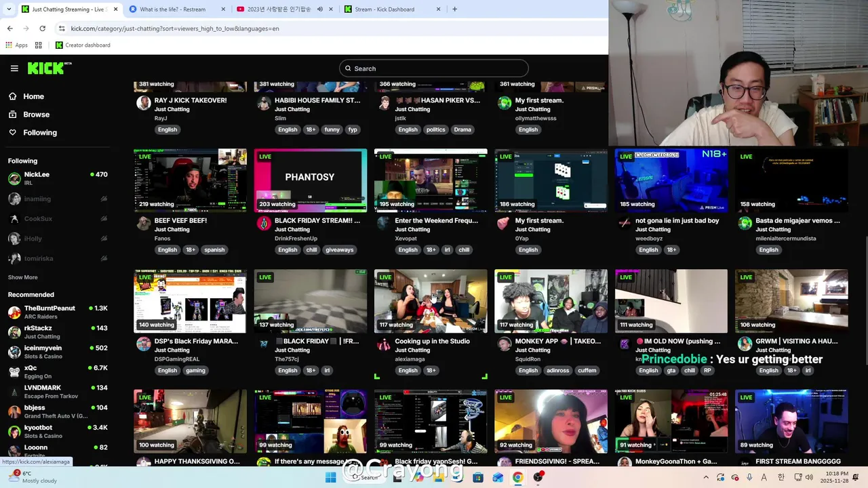Open BEEF VEEF BEEF! stream thumbnail
The height and width of the screenshot is (488, 868).
click(x=190, y=180)
